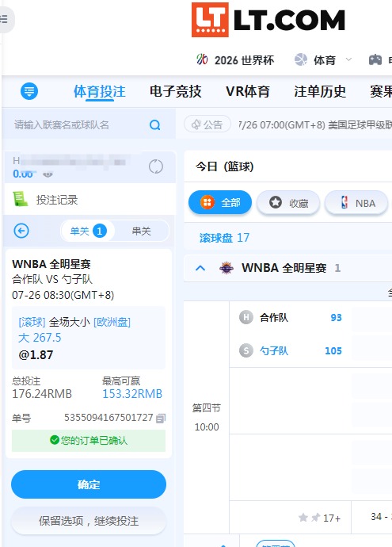Switch to VR体育 tab
Screen dimensions: 392x547
tap(247, 91)
